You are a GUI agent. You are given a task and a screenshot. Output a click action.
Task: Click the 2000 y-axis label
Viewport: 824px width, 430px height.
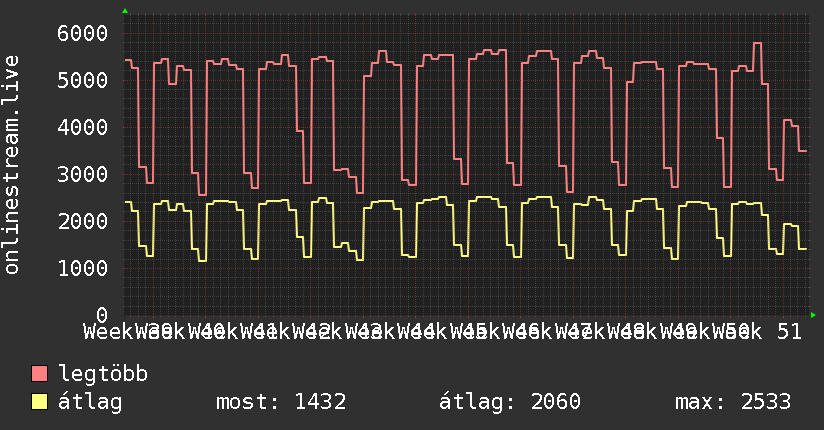point(83,221)
